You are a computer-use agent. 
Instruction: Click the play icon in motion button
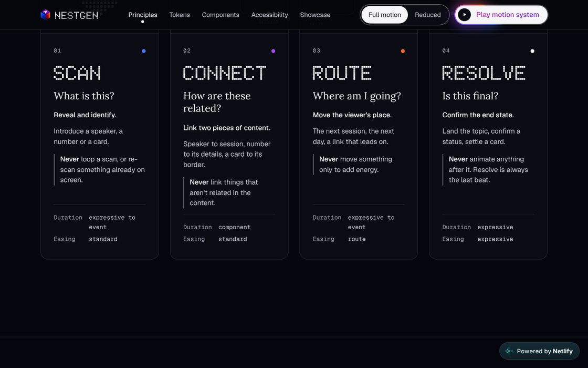coord(464,15)
